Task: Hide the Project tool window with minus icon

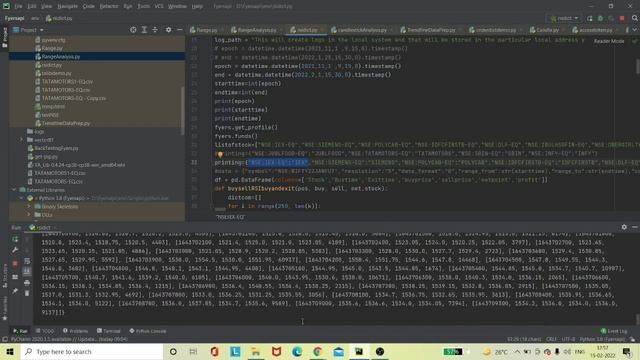Action: click(180, 30)
